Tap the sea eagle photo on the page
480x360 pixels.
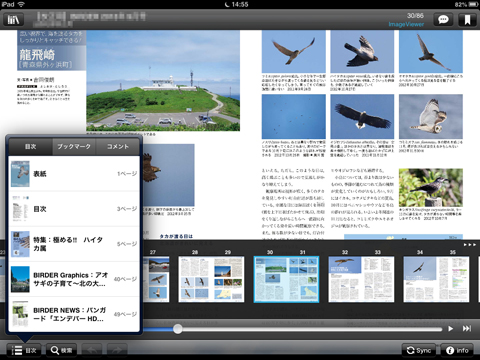click(x=362, y=117)
